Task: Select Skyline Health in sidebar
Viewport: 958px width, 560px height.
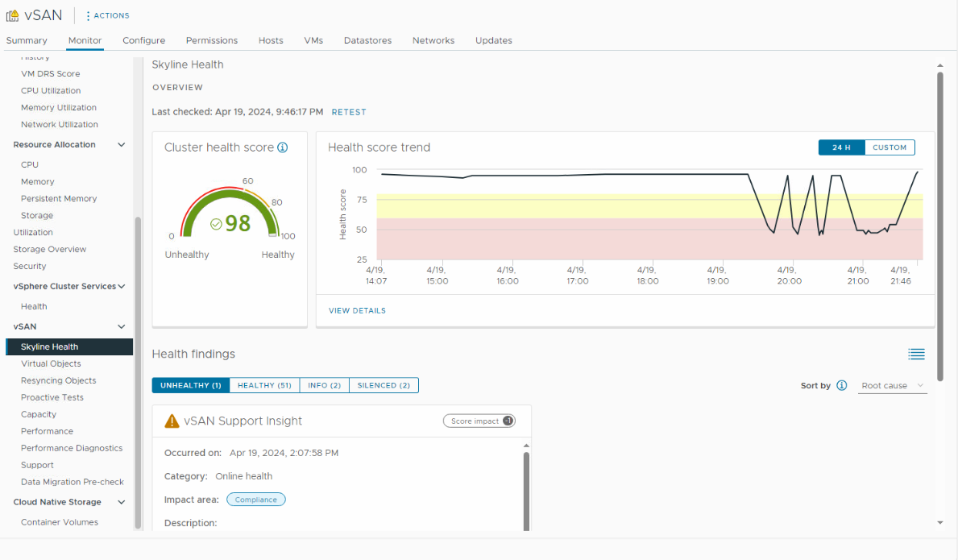Action: [69, 346]
